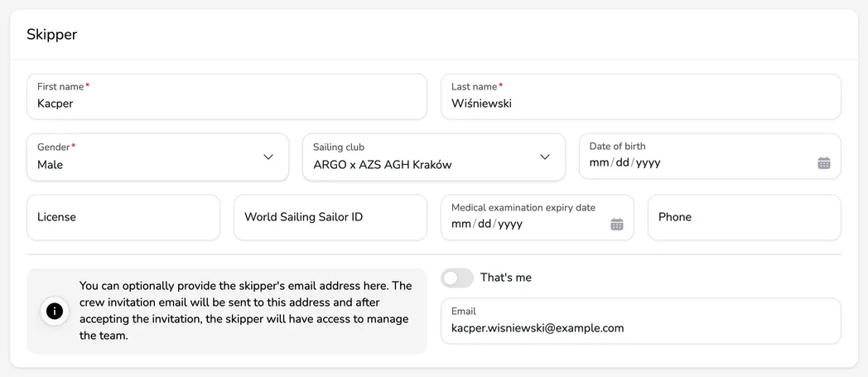Click the Phone input field

[x=745, y=217]
